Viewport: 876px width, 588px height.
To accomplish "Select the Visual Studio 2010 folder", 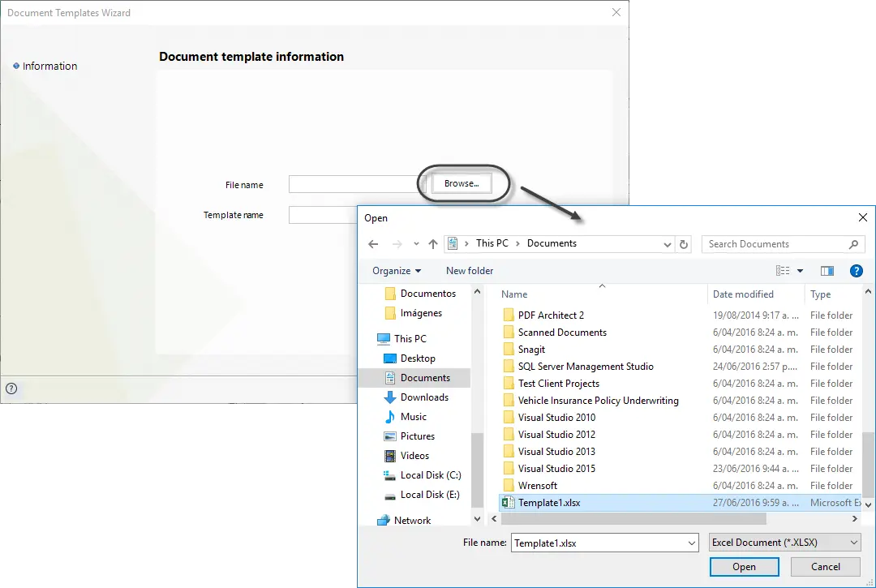I will click(x=556, y=418).
